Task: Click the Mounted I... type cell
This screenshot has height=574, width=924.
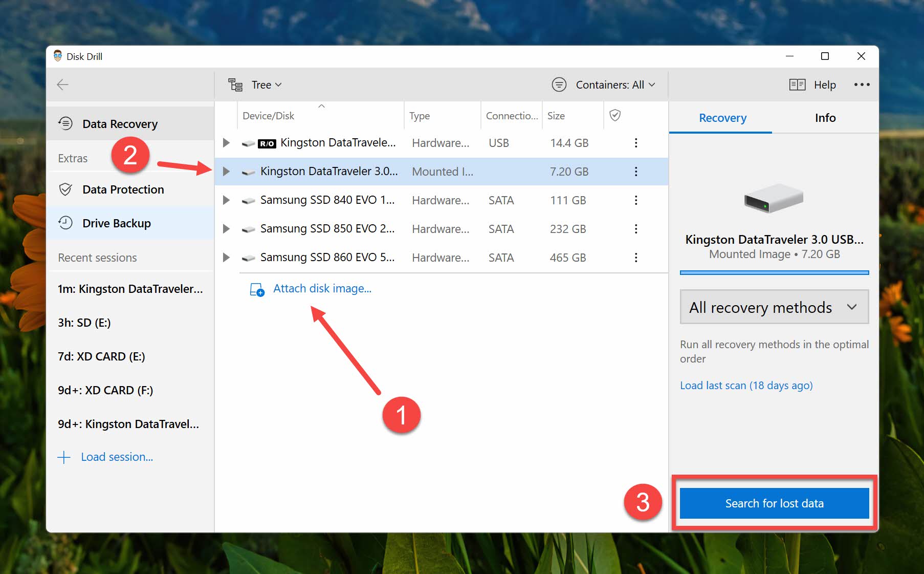Action: [443, 172]
